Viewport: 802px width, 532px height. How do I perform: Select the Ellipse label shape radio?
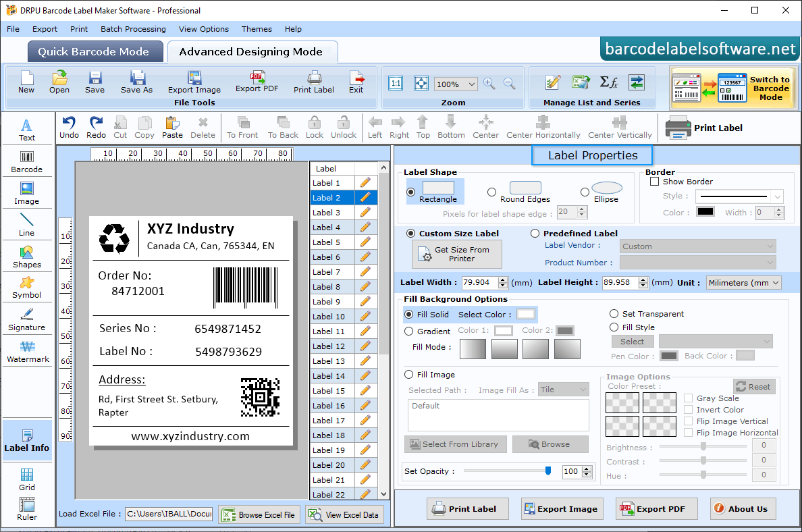coord(585,192)
